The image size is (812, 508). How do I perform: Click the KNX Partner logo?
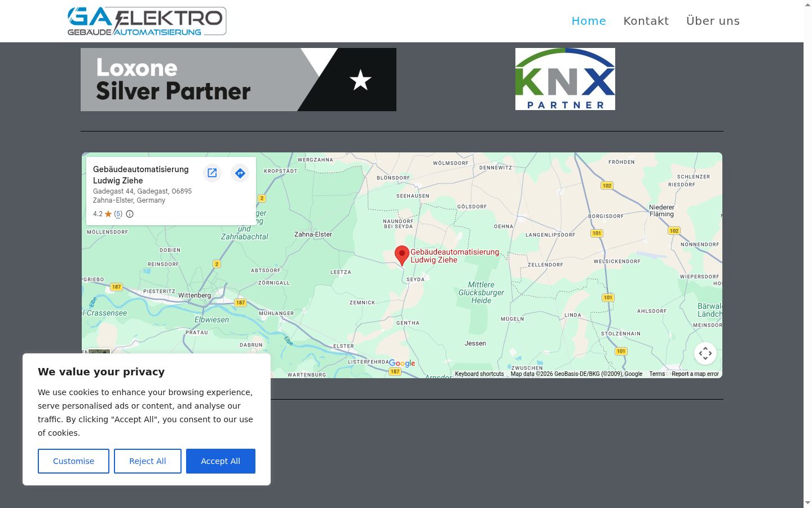tap(565, 79)
